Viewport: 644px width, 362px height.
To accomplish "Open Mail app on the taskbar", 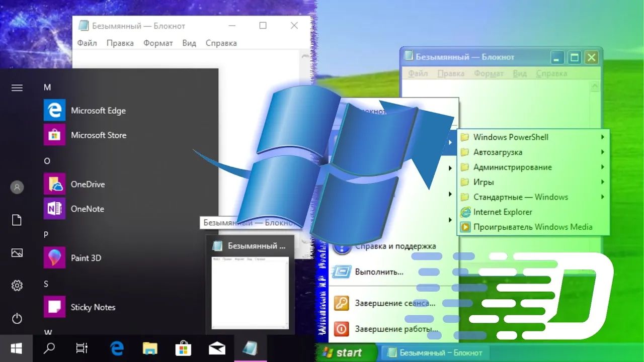I will 217,348.
